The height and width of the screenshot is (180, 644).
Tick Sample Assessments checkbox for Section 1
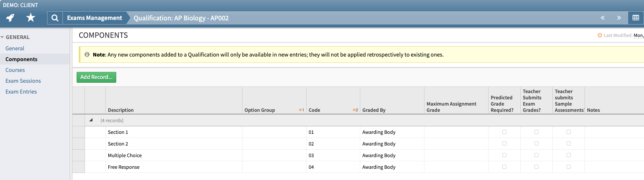point(569,132)
